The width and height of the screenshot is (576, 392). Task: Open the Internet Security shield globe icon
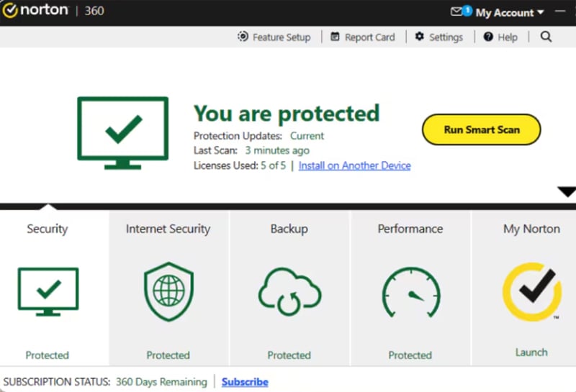tap(168, 291)
